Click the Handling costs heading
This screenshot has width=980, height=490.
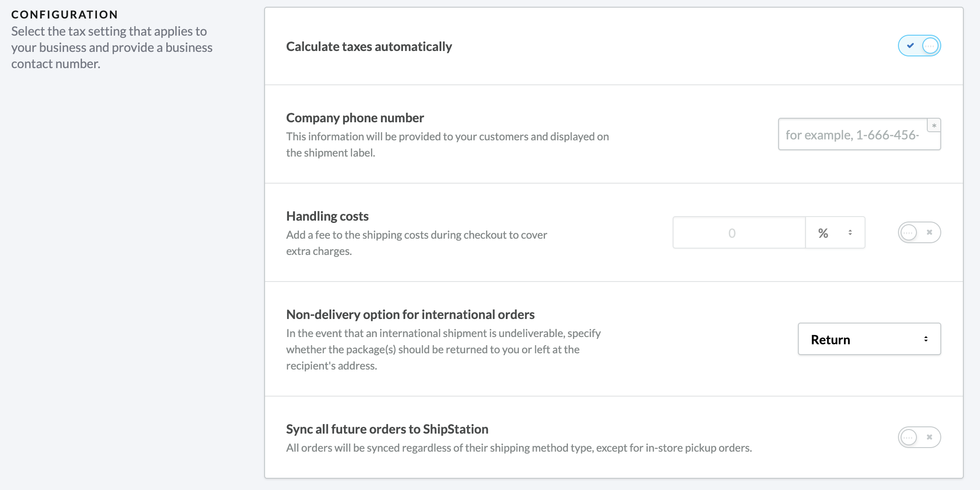coord(327,216)
